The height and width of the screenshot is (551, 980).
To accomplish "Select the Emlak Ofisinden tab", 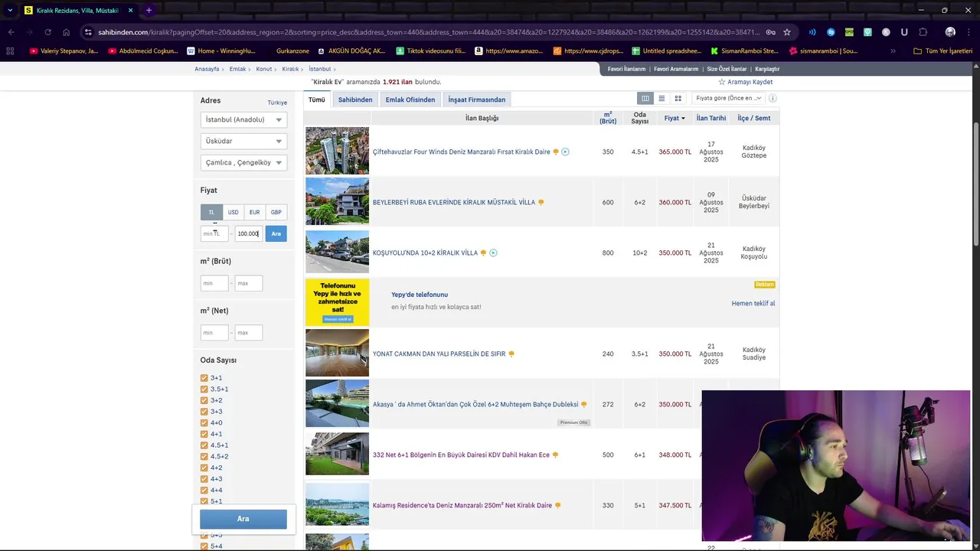I will coord(410,99).
